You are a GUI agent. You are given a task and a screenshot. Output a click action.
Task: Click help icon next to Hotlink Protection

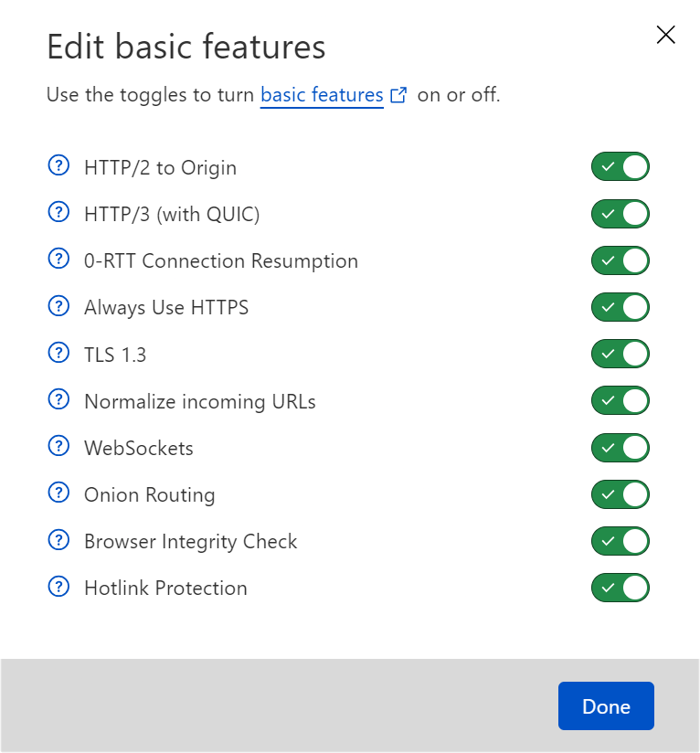pyautogui.click(x=58, y=587)
